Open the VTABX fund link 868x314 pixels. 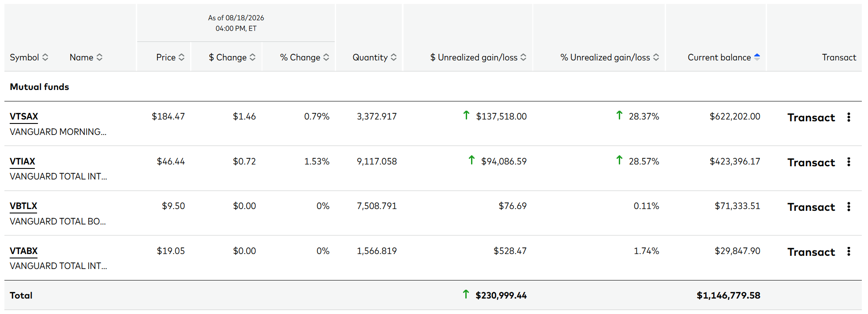pyautogui.click(x=24, y=251)
